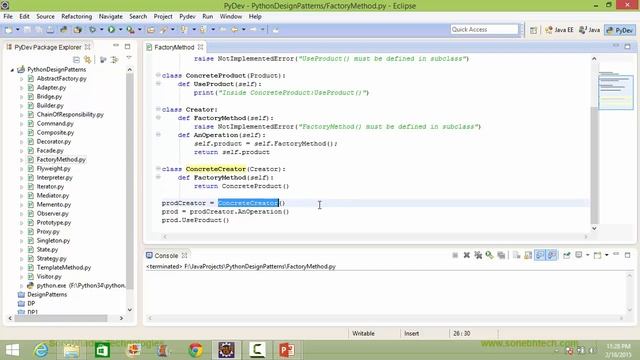The height and width of the screenshot is (360, 640).
Task: Open Internet Explorer from the taskbar
Action: click(x=41, y=350)
